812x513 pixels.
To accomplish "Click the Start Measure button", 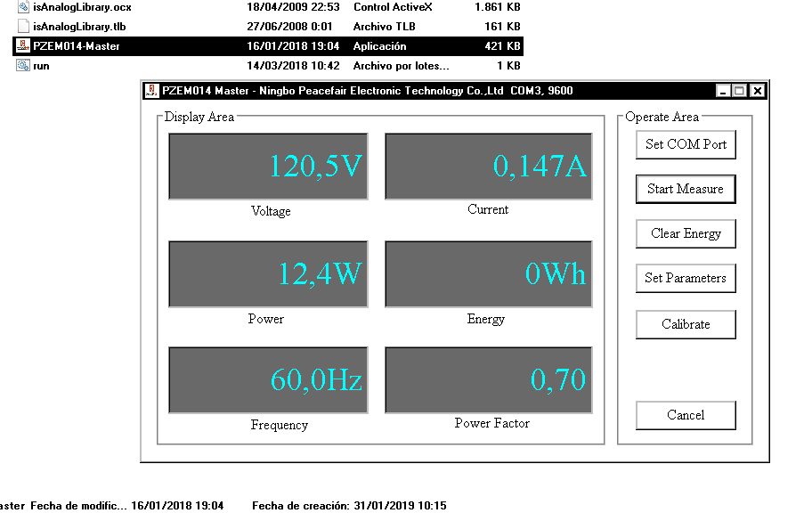I will coord(686,189).
